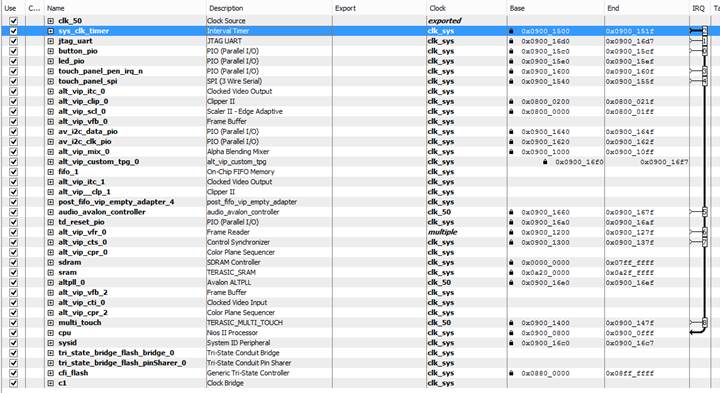Expand the sram component node
The image size is (720, 393).
pyautogui.click(x=51, y=272)
